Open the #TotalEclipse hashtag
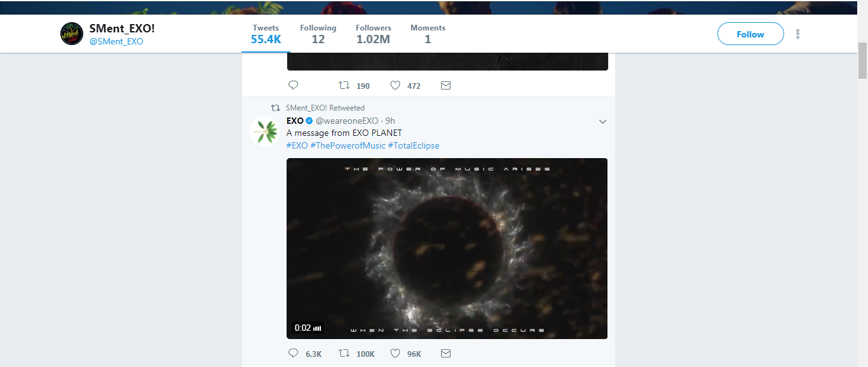This screenshot has width=868, height=367. (x=414, y=145)
